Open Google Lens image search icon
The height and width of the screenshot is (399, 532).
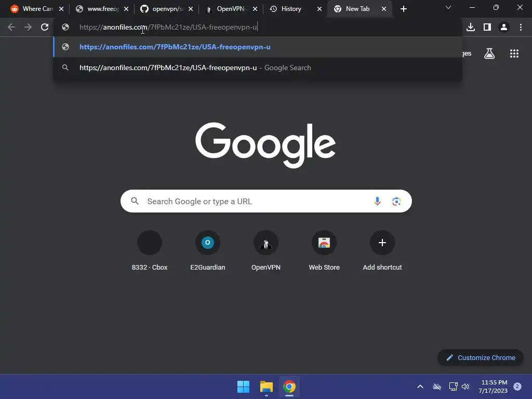(x=396, y=201)
